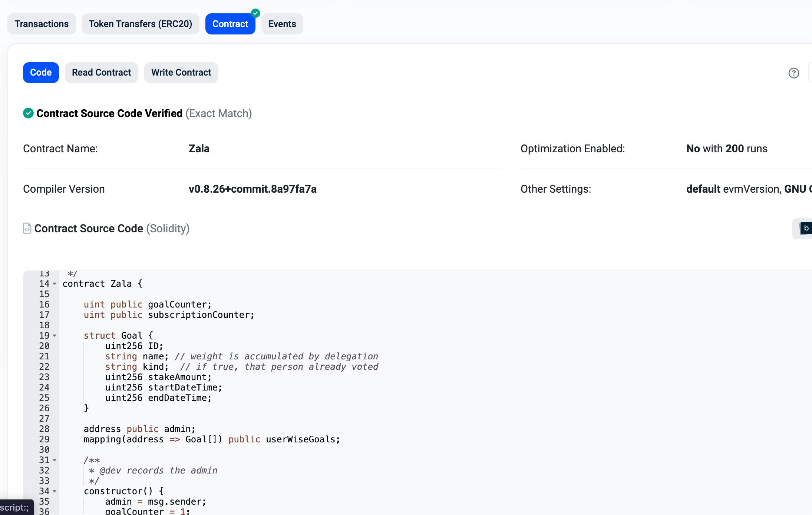Screen dimensions: 812x515
Task: Collapse the constructor fold arrow at line 34
Action: click(x=55, y=491)
